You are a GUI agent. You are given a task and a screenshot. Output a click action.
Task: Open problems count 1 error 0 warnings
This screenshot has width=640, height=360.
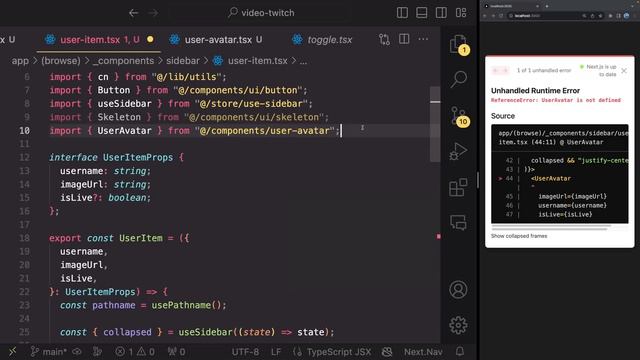point(135,351)
